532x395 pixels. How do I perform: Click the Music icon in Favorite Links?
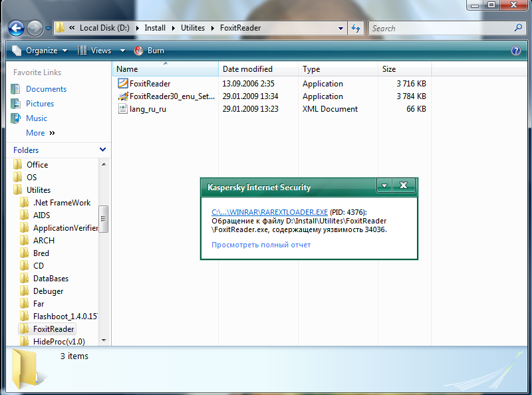15,118
